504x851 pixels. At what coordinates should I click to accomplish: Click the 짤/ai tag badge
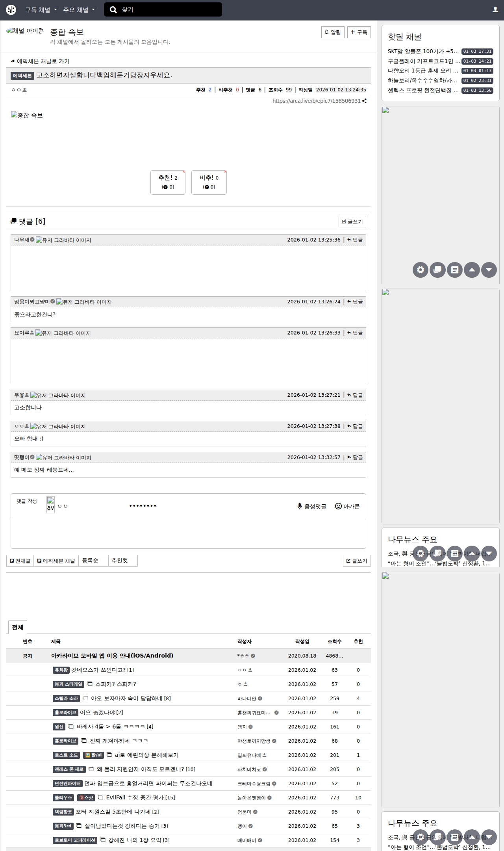pos(93,755)
